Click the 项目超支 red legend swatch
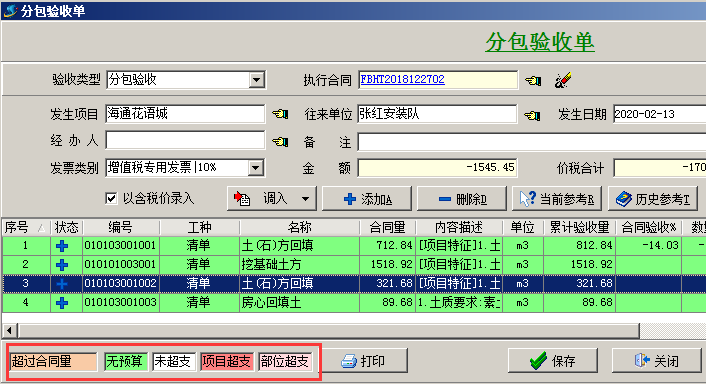This screenshot has height=384, width=706. tap(227, 361)
